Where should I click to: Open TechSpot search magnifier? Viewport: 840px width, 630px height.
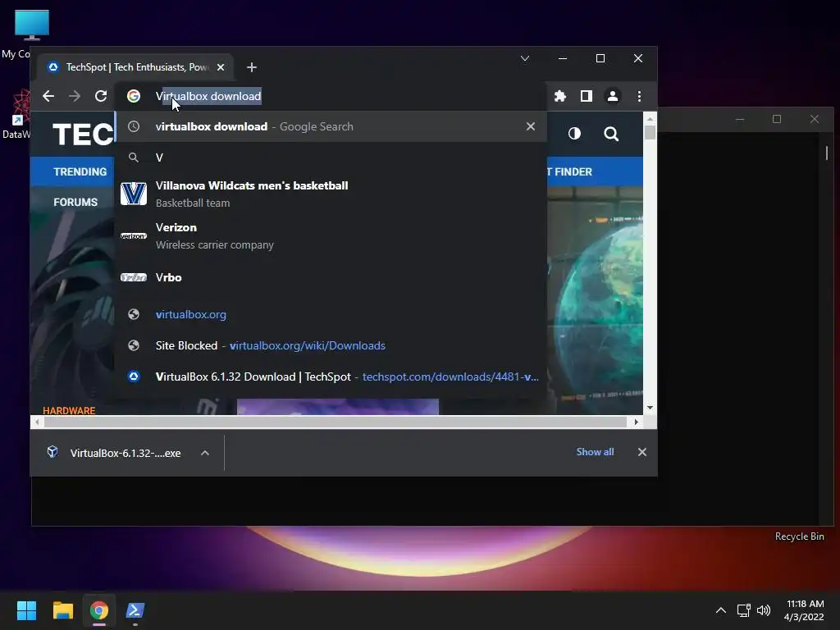point(611,134)
